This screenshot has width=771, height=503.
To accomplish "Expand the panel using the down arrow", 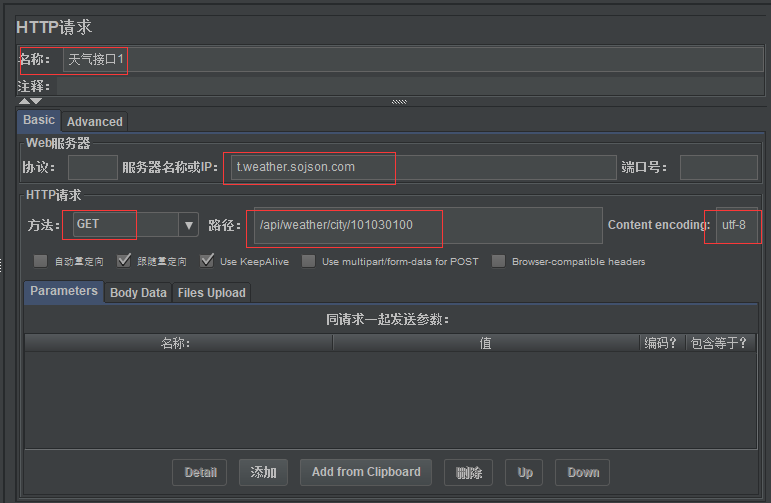I will point(36,101).
